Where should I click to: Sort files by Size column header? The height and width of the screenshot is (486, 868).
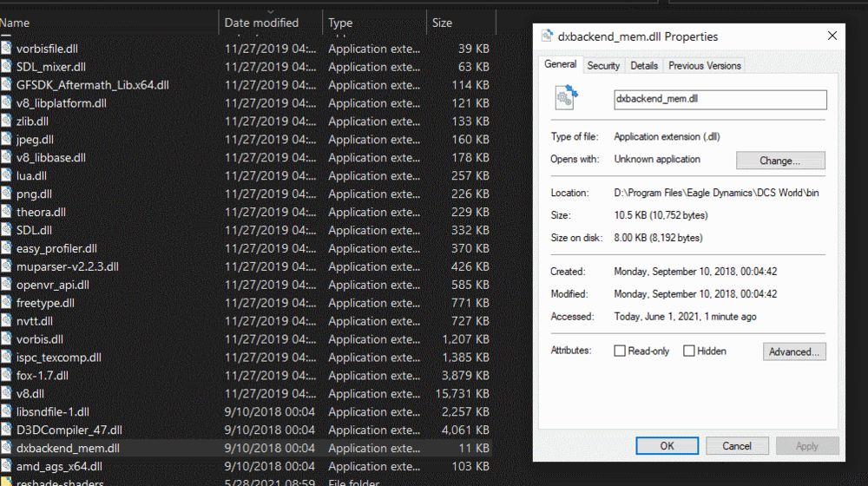coord(443,23)
